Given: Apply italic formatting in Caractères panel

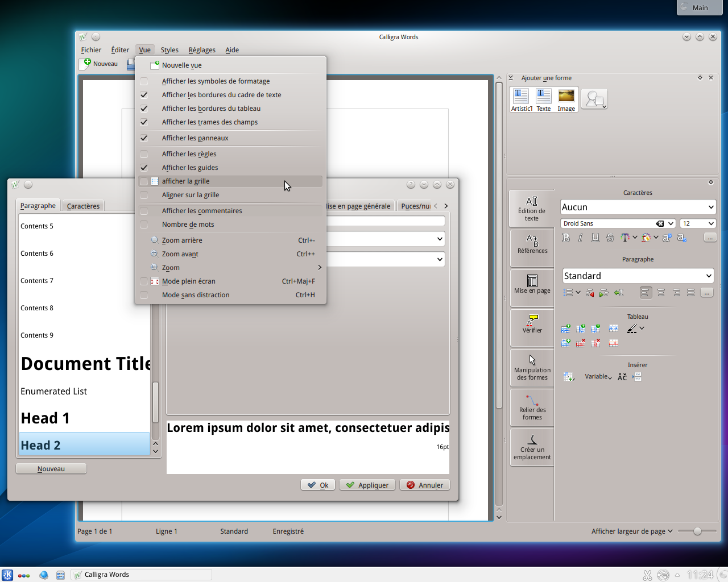Looking at the screenshot, I should pos(580,238).
